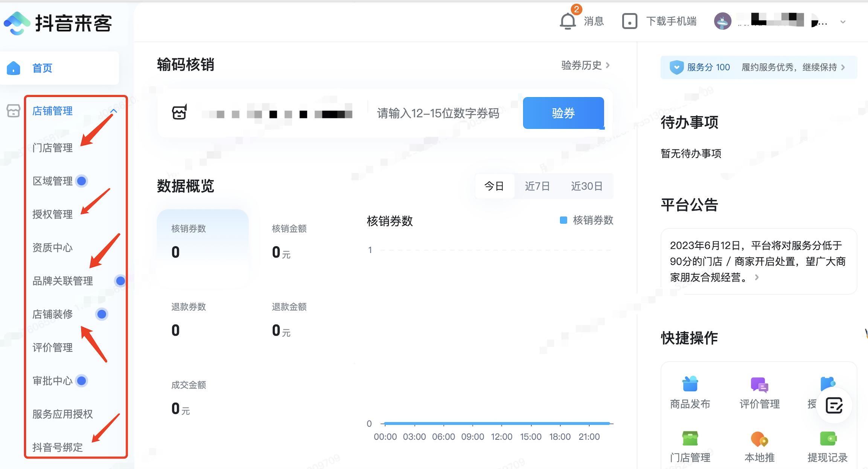The image size is (868, 469).
Task: Switch to the 近7日 data tab
Action: pyautogui.click(x=538, y=186)
